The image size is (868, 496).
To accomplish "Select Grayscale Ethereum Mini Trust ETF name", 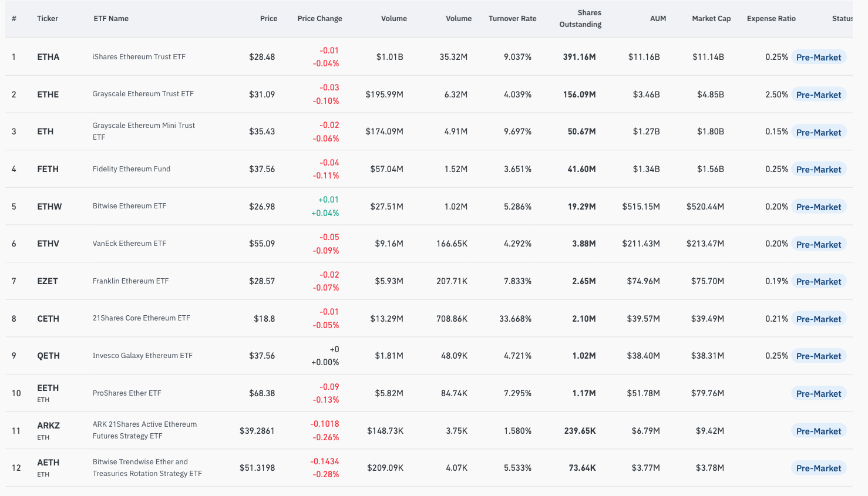I will pos(144,131).
